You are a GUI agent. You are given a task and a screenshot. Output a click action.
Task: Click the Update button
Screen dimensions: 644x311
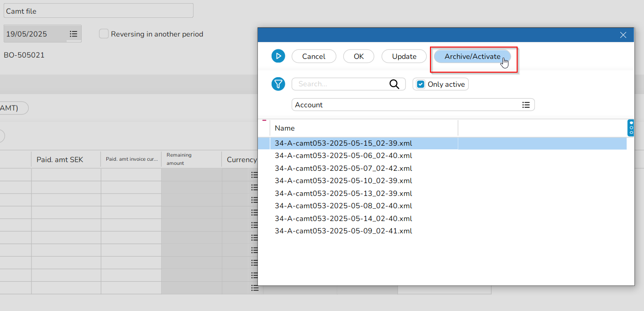[x=404, y=56]
